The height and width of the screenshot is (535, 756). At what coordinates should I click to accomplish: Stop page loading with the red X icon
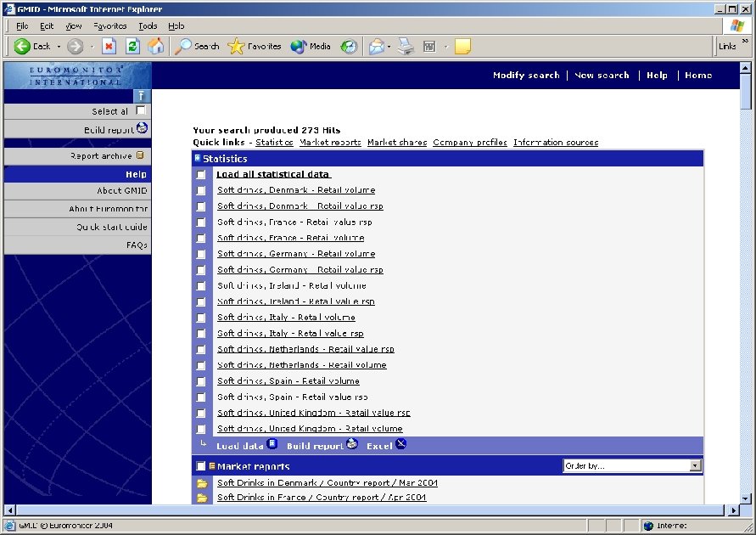pos(109,47)
